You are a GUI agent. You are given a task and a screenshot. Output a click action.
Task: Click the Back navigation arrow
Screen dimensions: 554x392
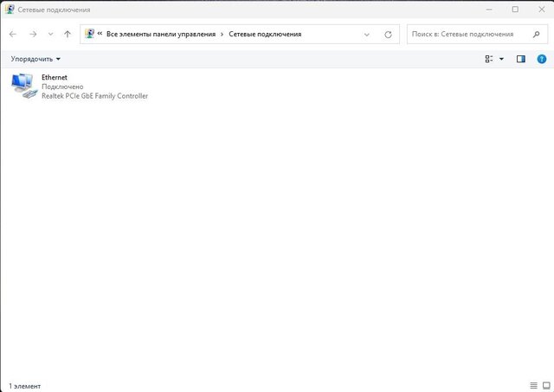click(x=13, y=35)
